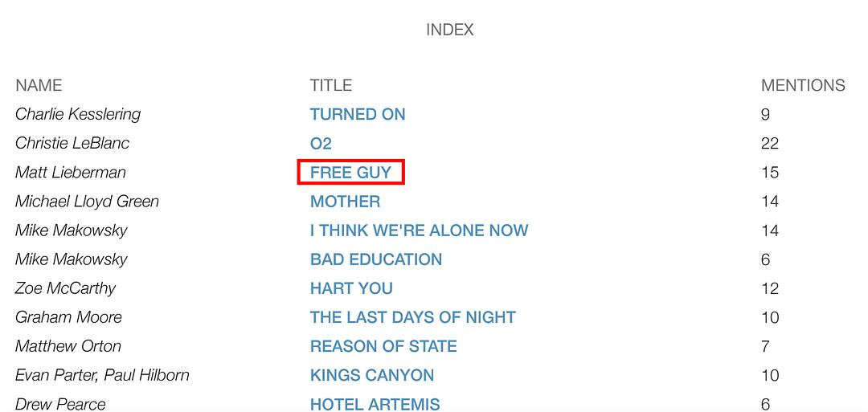Open the TURNED ON title link
The image size is (868, 412).
pyautogui.click(x=358, y=114)
